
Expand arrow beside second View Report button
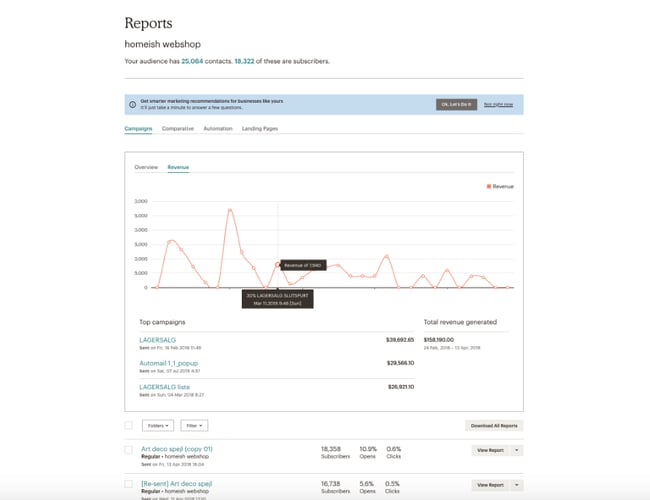pos(516,485)
